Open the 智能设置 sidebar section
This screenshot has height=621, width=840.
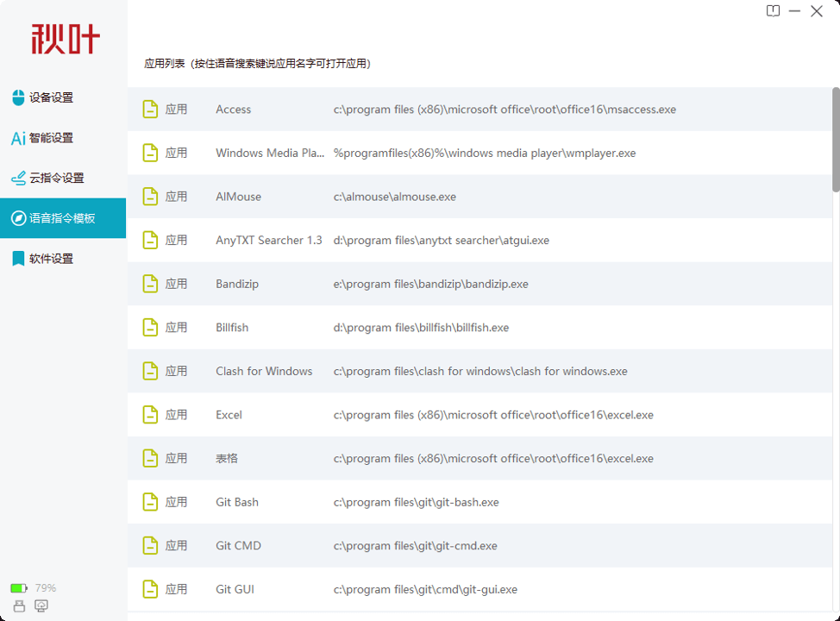63,138
